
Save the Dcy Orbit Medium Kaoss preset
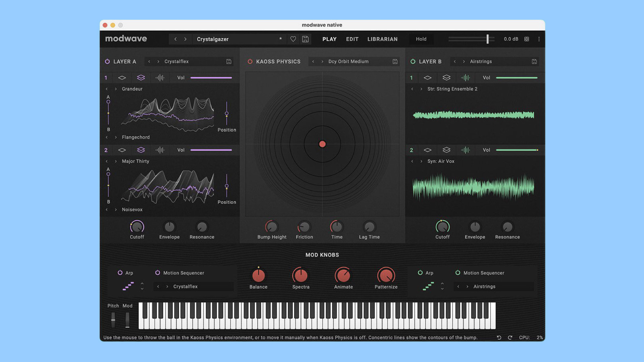pos(394,61)
